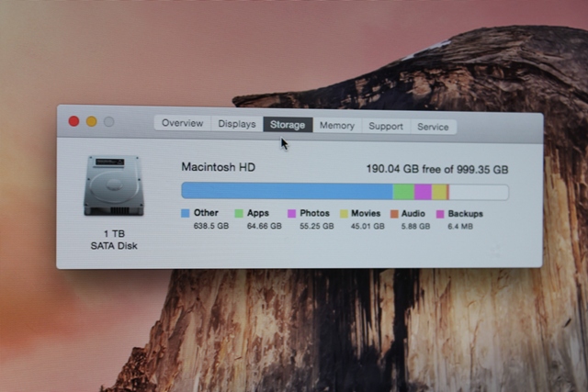Click the green Apps segment of storage bar
The width and height of the screenshot is (588, 392).
tap(403, 192)
